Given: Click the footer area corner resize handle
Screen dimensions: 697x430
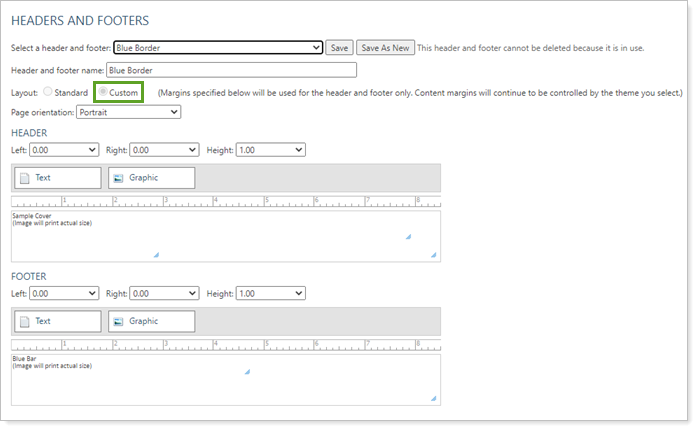Looking at the screenshot, I should click(433, 398).
